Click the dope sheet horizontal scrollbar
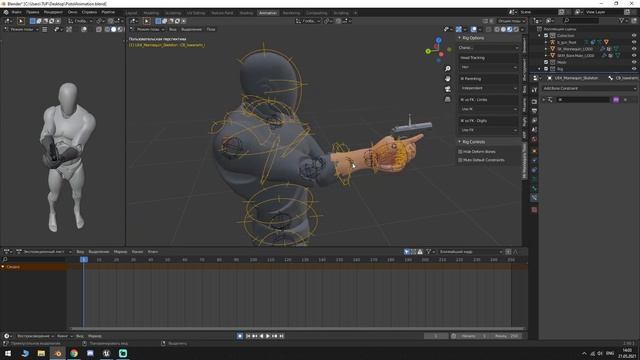This screenshot has height=360, width=640. pos(297,328)
